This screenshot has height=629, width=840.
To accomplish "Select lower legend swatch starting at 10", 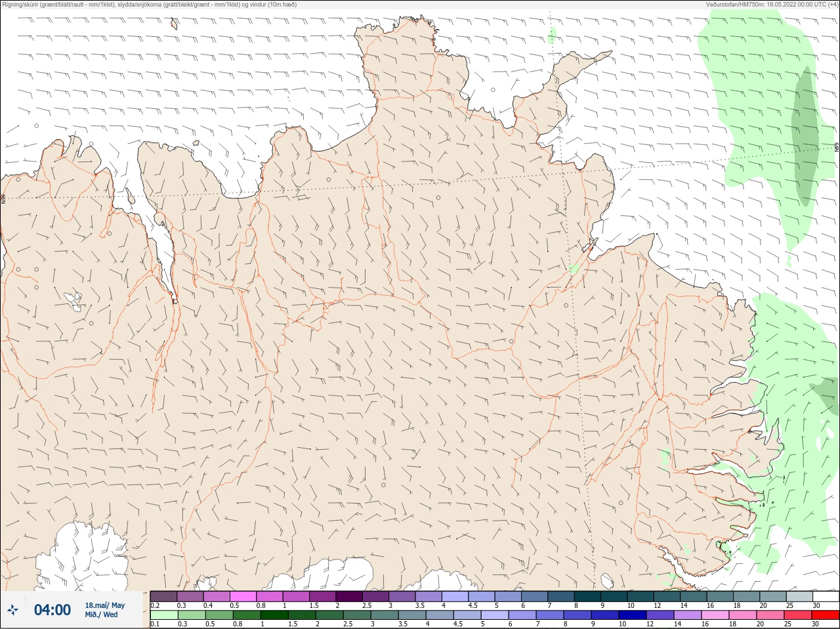I will pos(633,615).
